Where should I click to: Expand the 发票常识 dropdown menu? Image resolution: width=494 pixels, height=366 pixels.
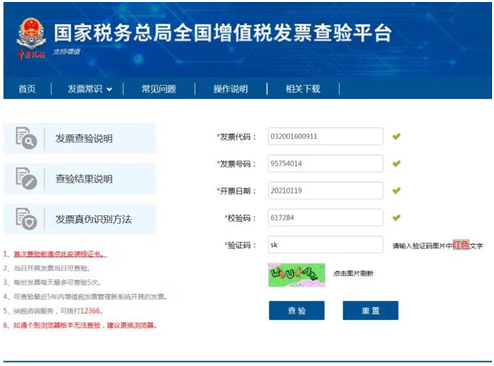pyautogui.click(x=90, y=89)
